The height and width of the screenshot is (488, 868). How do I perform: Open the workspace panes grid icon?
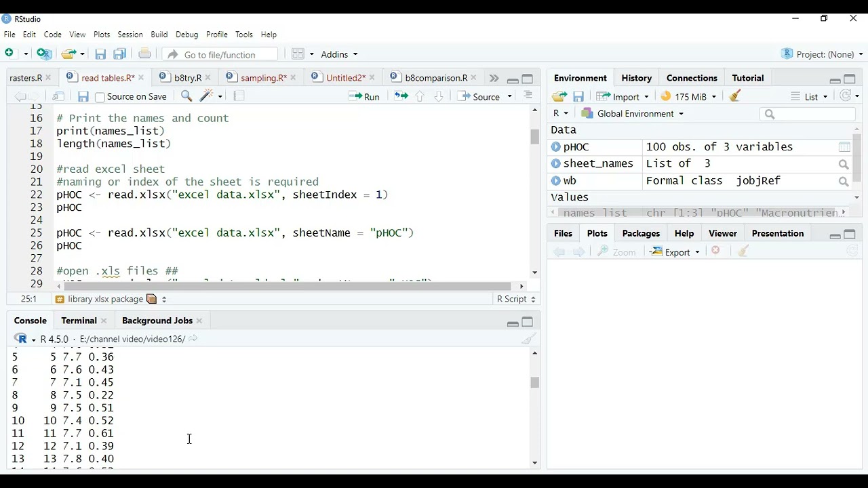298,54
